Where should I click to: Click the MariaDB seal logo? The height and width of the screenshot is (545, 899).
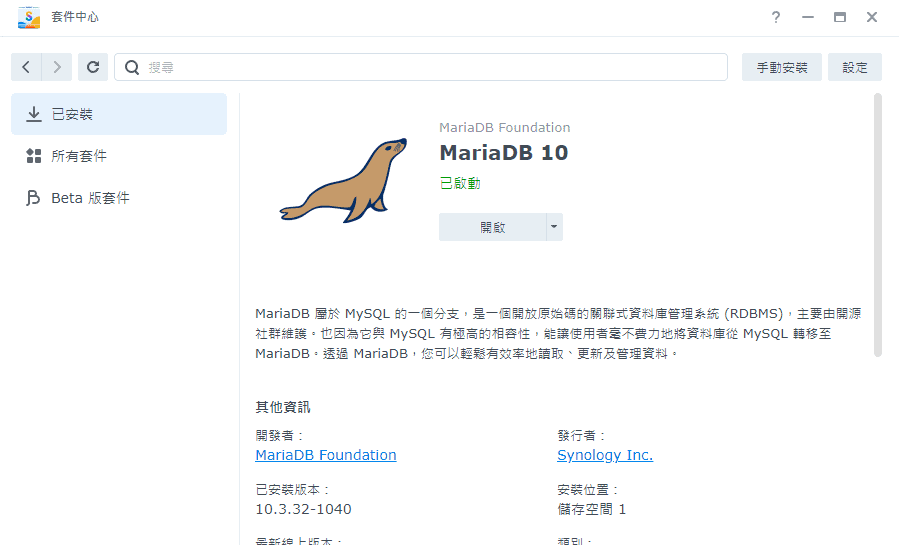(343, 181)
